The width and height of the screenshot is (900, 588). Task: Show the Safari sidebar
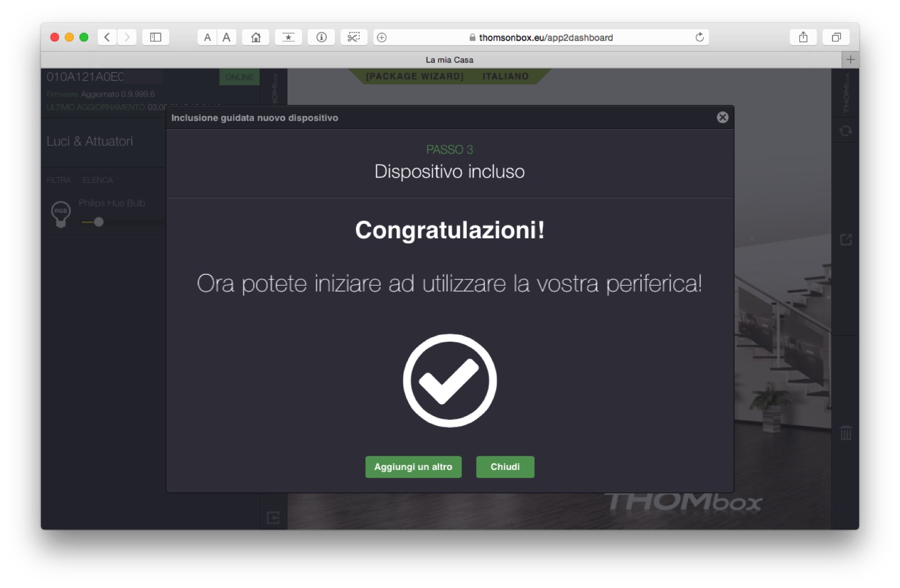(x=156, y=37)
